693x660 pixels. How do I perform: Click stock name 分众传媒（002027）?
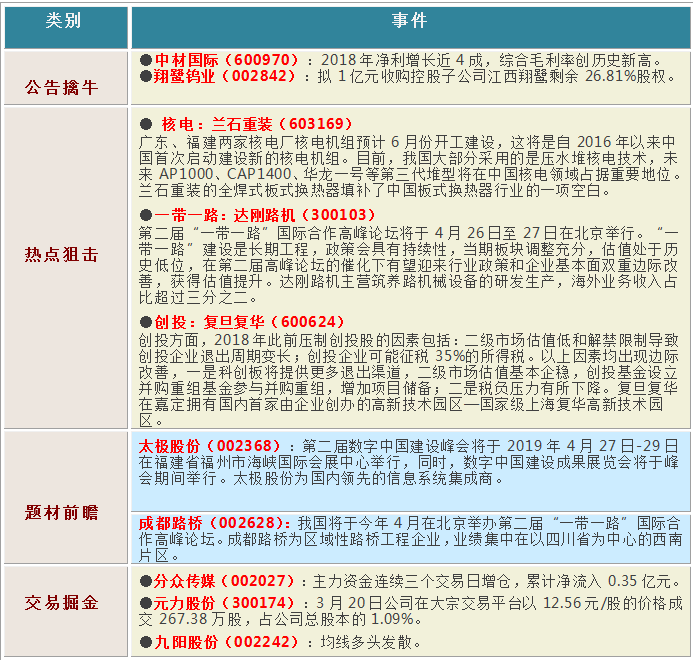pos(224,581)
